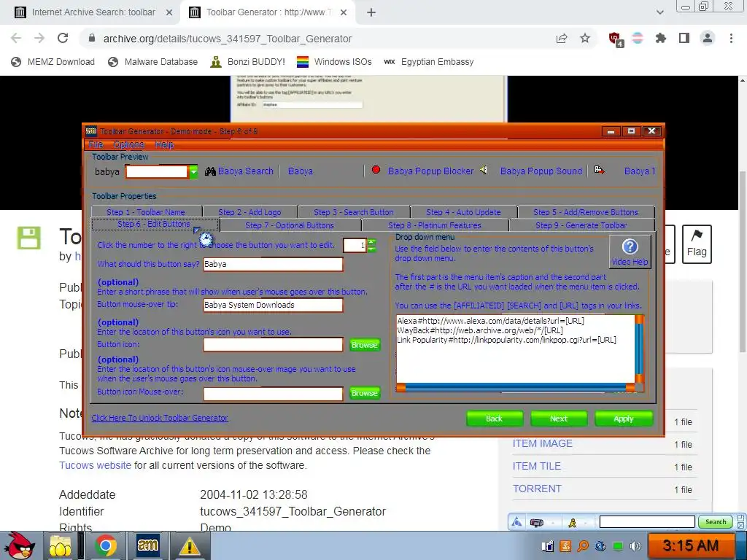This screenshot has width=747, height=560.
Task: Switch to Step 7 - Optional Buttons tab
Action: [290, 225]
